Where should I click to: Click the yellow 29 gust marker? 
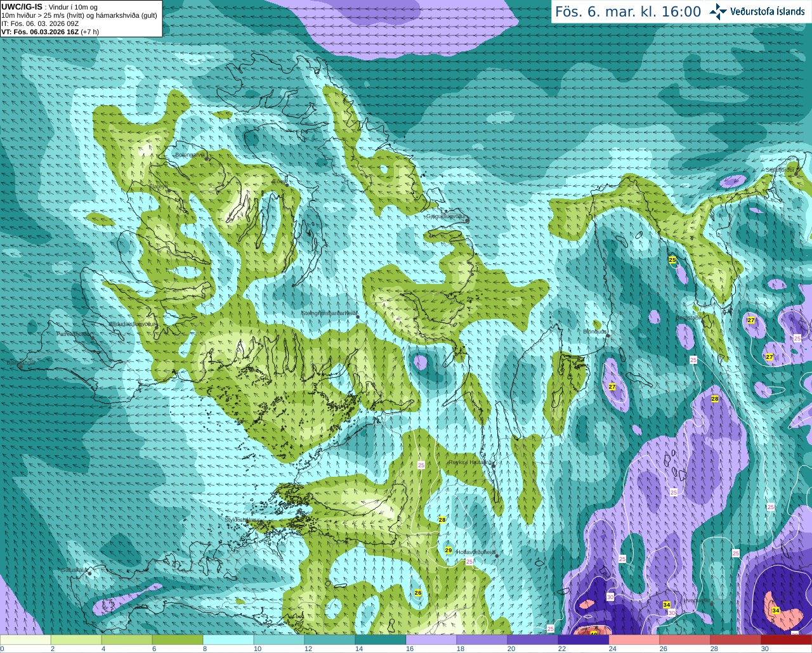449,550
